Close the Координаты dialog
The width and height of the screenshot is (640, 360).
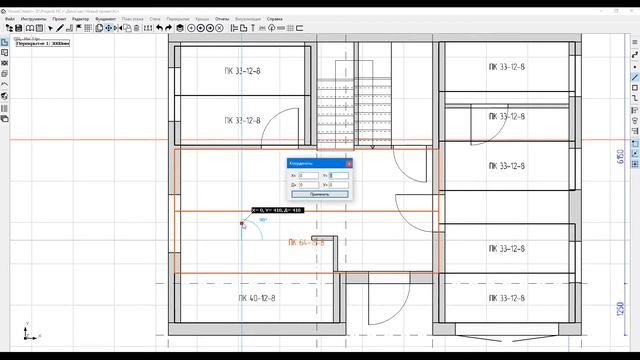[349, 164]
